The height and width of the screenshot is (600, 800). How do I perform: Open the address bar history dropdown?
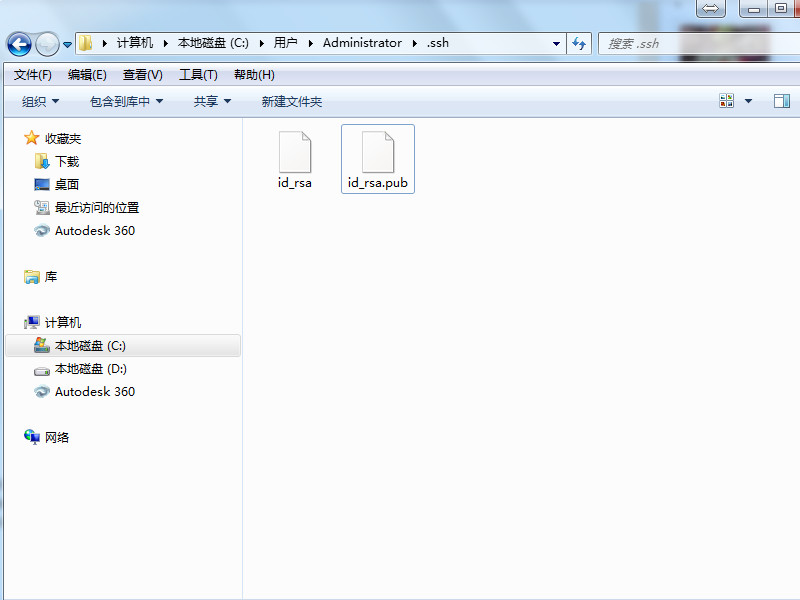click(x=556, y=44)
